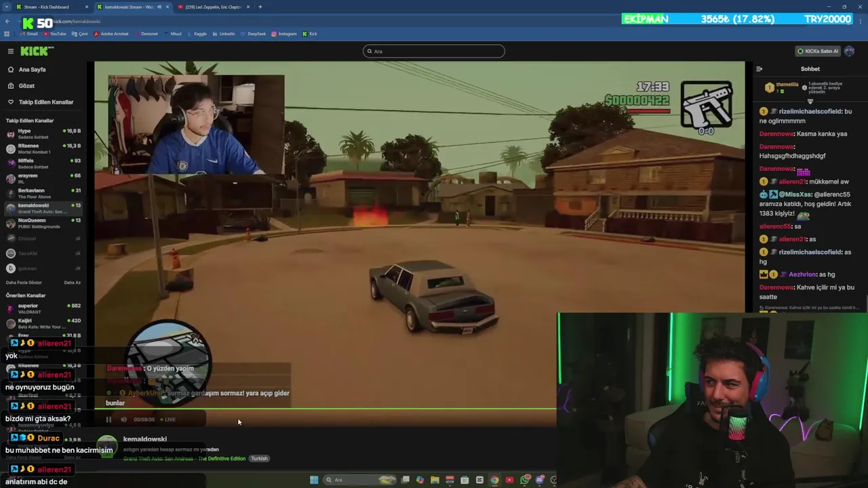This screenshot has height=488, width=868.
Task: Open Grand Theft Auto: San Andreas category link
Action: coord(184,459)
